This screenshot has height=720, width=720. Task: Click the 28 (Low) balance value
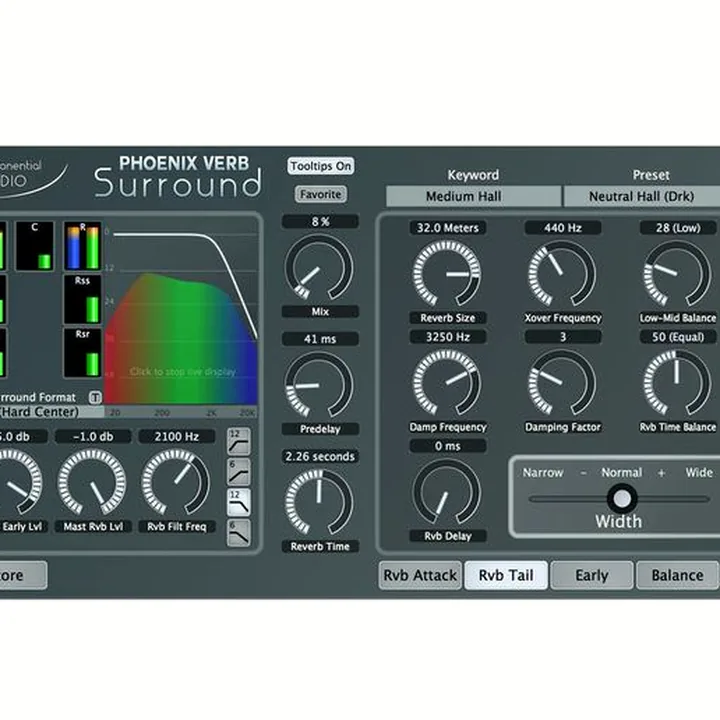(678, 228)
